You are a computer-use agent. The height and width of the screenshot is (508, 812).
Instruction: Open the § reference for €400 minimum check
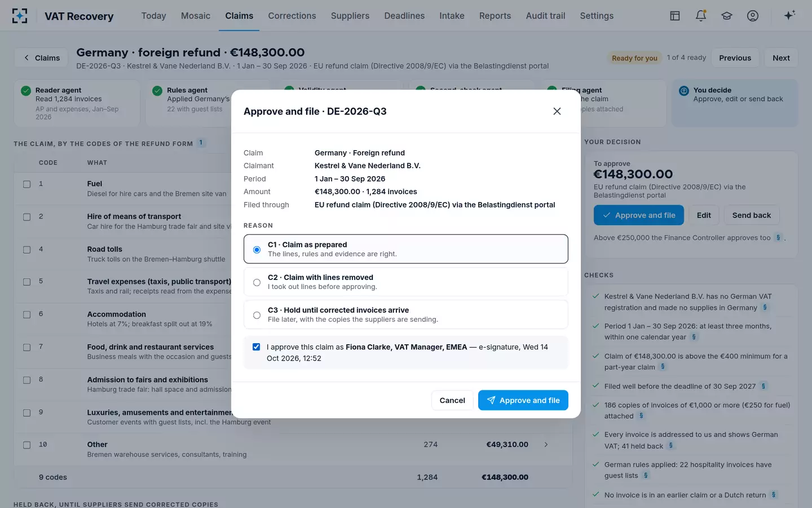pos(663,367)
